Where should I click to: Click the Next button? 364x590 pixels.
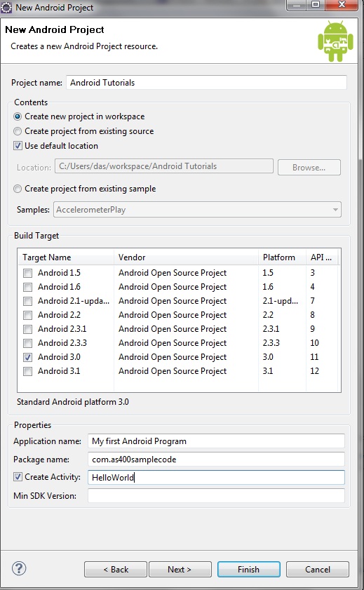[x=180, y=570]
